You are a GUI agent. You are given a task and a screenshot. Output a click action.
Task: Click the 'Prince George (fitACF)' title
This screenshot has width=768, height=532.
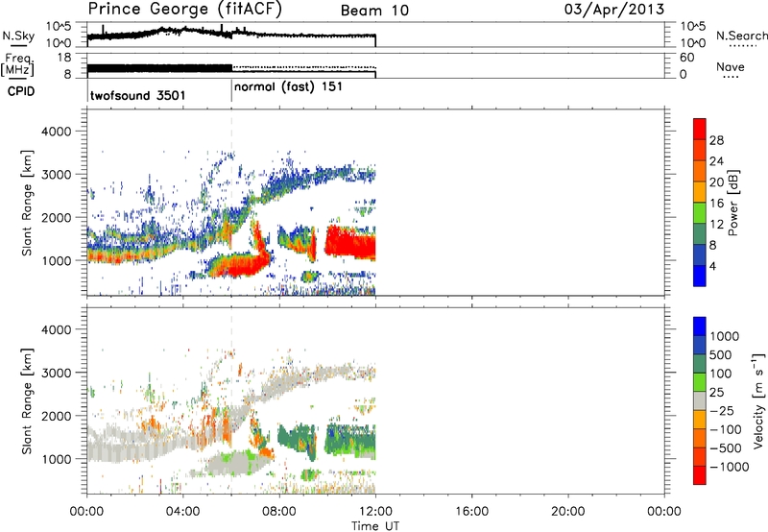(x=184, y=10)
